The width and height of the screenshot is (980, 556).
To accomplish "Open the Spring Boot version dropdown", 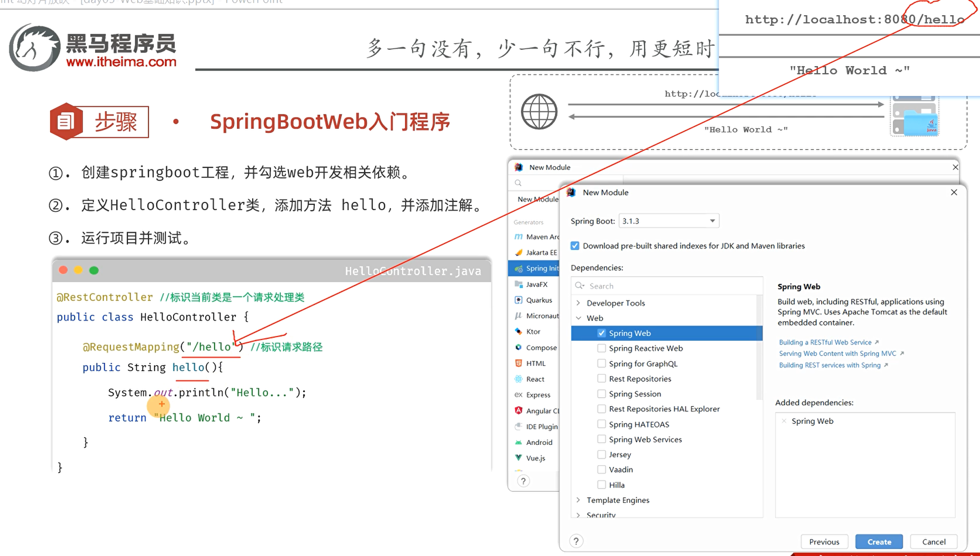I will tap(669, 221).
